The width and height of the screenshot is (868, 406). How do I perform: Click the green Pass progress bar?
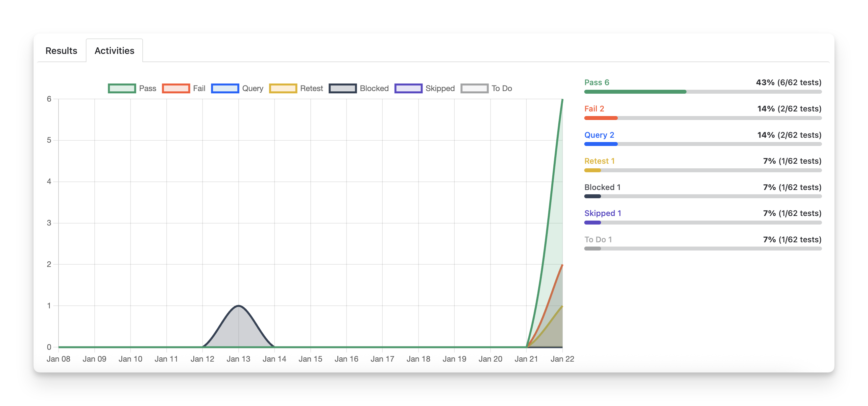pos(635,92)
